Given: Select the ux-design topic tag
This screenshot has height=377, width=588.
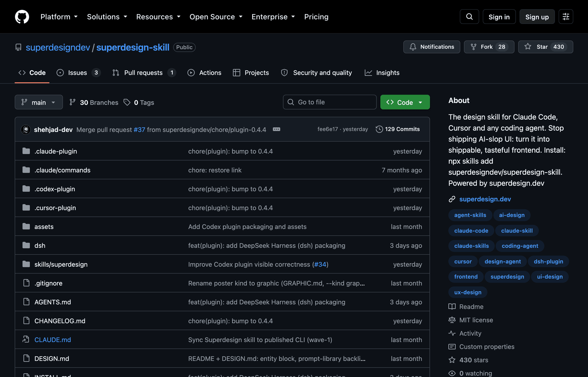Looking at the screenshot, I should pos(468,292).
